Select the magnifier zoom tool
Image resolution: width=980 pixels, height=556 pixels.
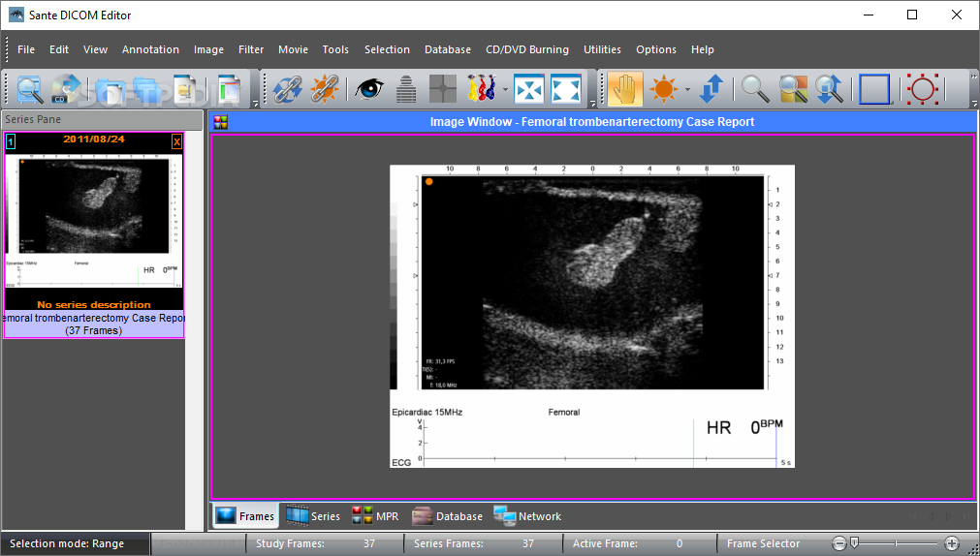(755, 89)
